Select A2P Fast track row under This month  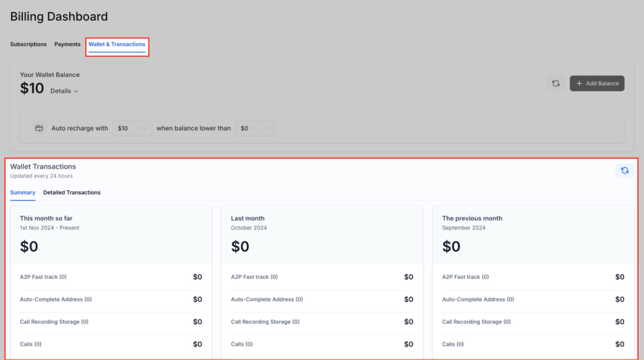click(x=111, y=277)
